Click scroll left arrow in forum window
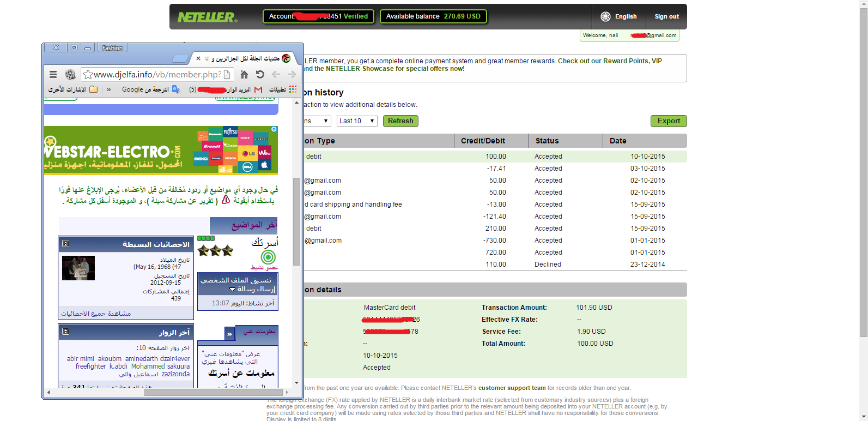The image size is (868, 421). [x=48, y=392]
